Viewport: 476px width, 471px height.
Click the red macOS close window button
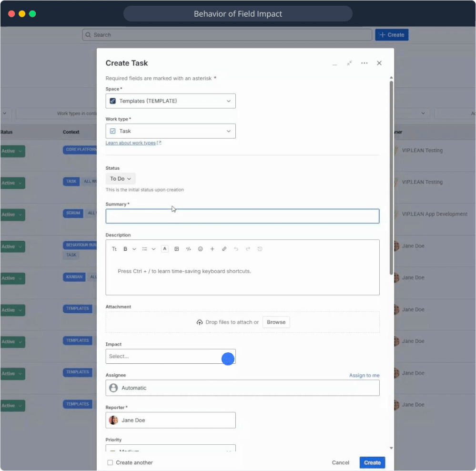click(11, 14)
